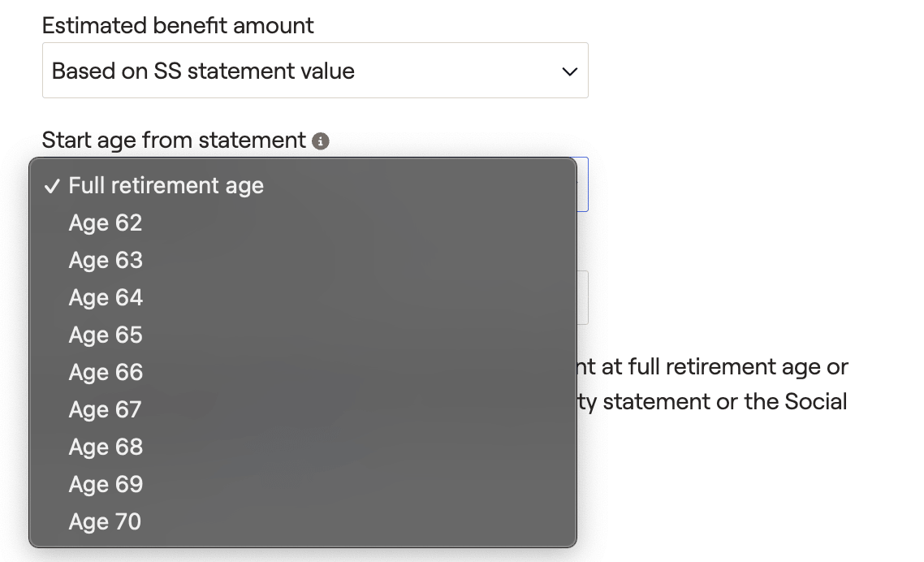
Task: Click the partially hidden input beside the dropdown
Action: (x=583, y=185)
